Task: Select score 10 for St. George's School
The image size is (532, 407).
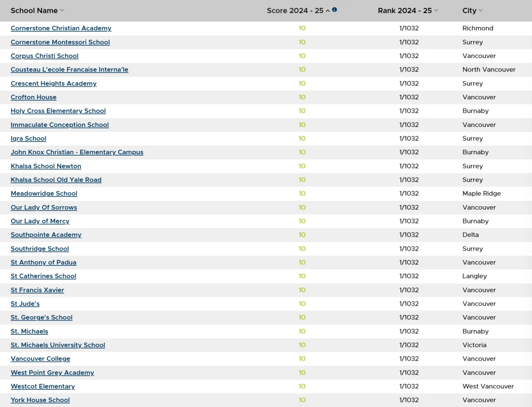Action: pos(302,317)
